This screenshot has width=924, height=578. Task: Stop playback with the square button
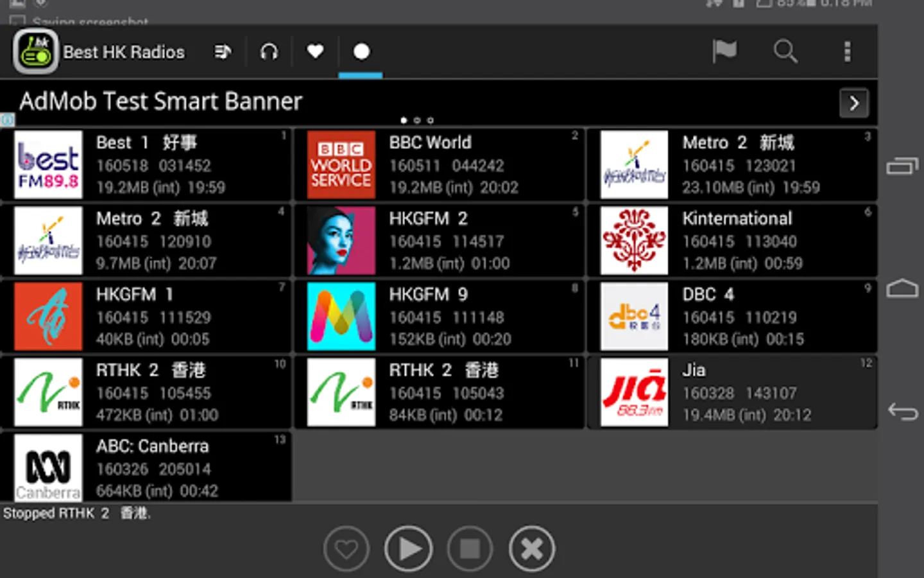(470, 549)
